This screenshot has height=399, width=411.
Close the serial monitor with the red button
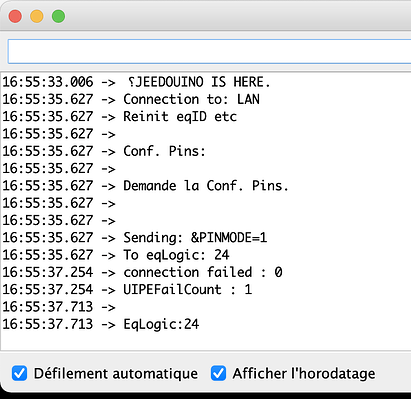coord(15,16)
